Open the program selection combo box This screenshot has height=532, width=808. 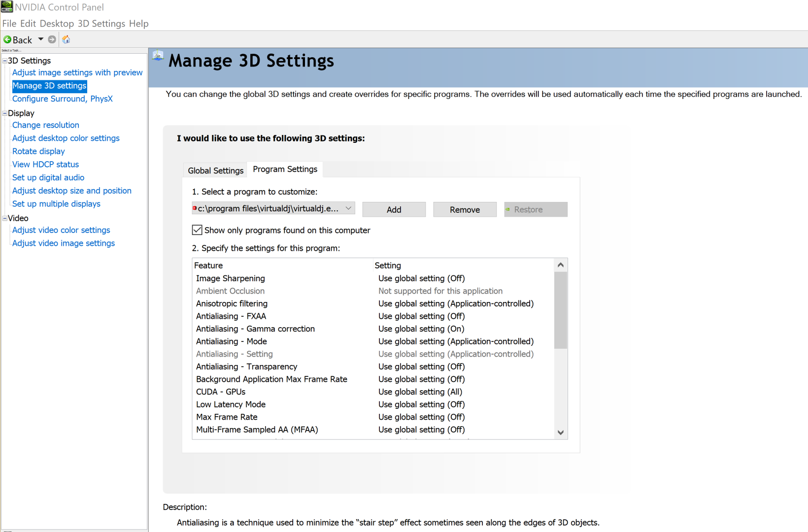273,208
